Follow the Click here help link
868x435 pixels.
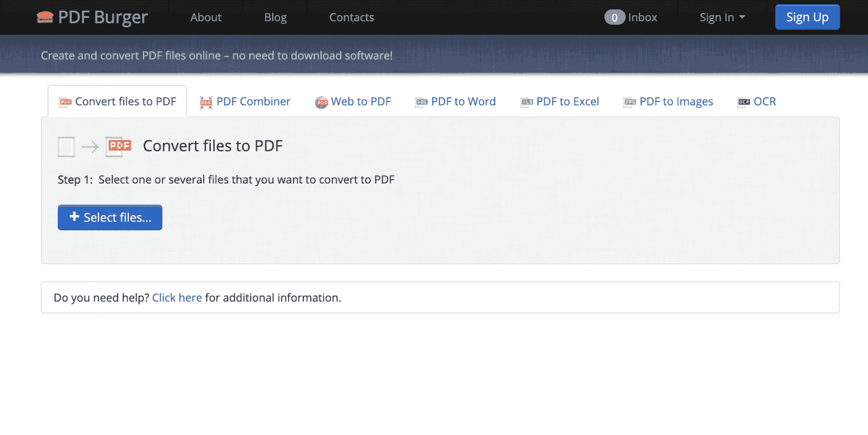(177, 298)
